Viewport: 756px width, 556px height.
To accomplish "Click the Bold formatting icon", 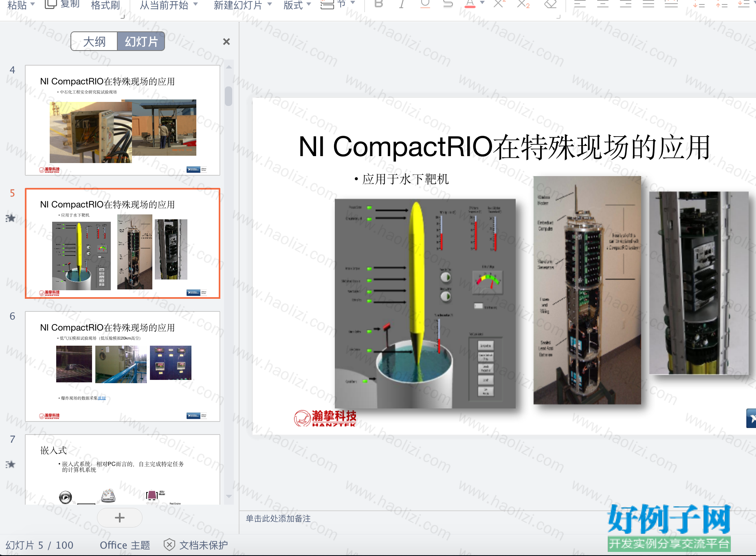I will [x=379, y=4].
